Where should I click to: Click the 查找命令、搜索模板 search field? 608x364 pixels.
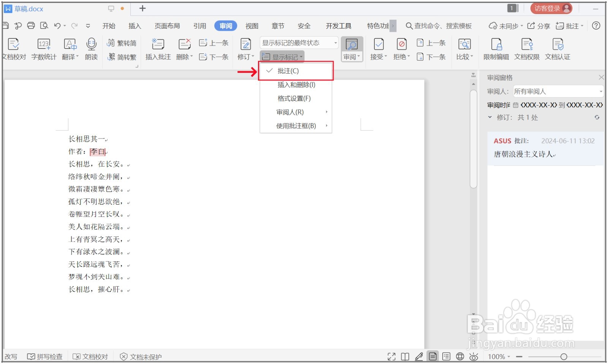(439, 26)
